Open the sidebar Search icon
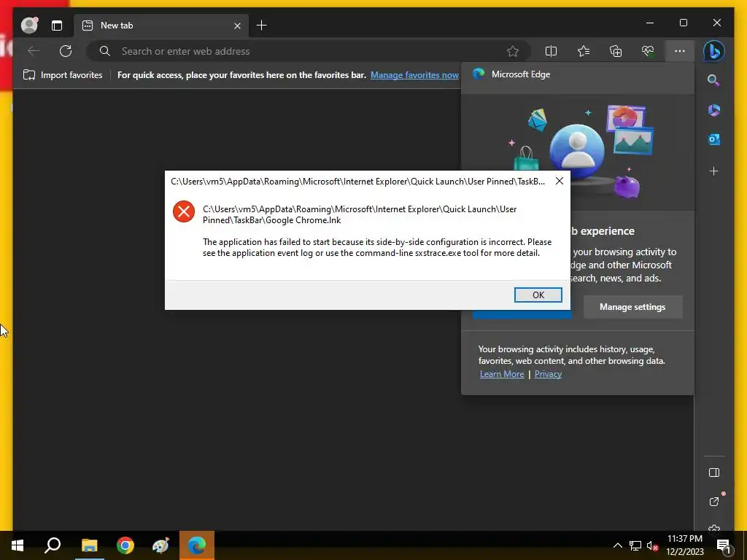Viewport: 747px width, 560px height. pos(713,80)
